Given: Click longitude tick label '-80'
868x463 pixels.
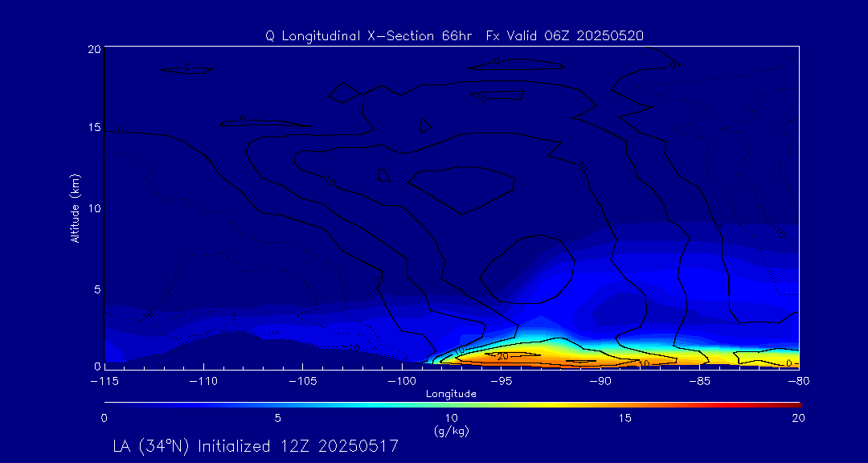Looking at the screenshot, I should click(x=799, y=381).
